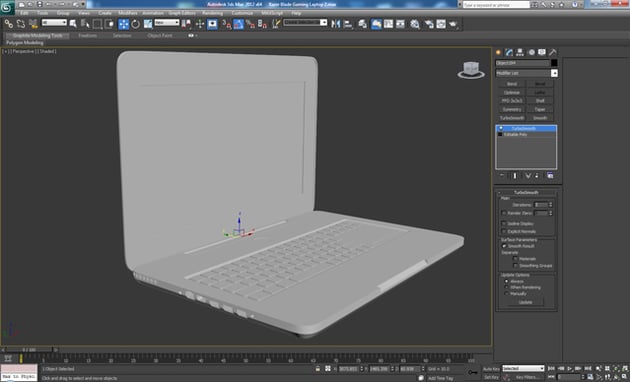The image size is (630, 382).
Task: Select the When Rendering update option
Action: coord(506,287)
